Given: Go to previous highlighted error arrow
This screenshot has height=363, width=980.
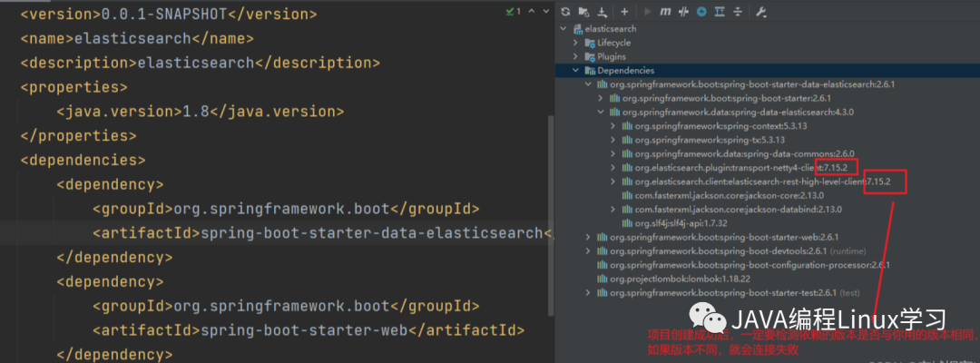Looking at the screenshot, I should [x=531, y=12].
